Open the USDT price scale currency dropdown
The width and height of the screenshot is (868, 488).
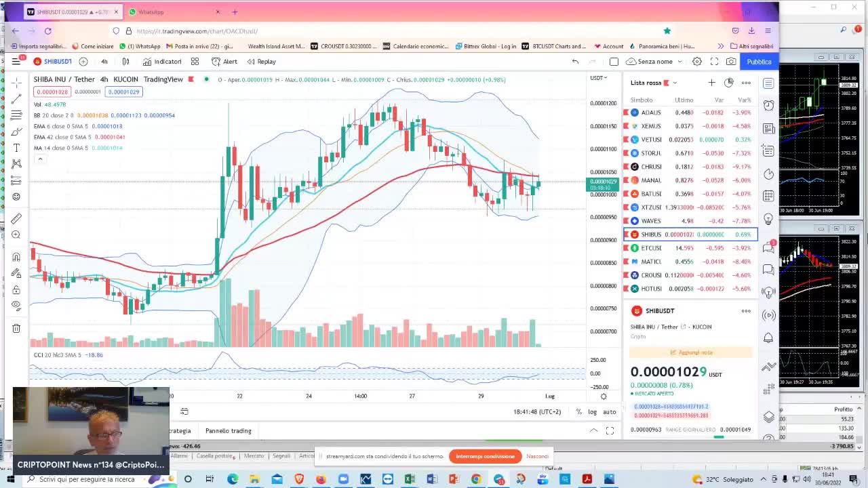pos(598,78)
